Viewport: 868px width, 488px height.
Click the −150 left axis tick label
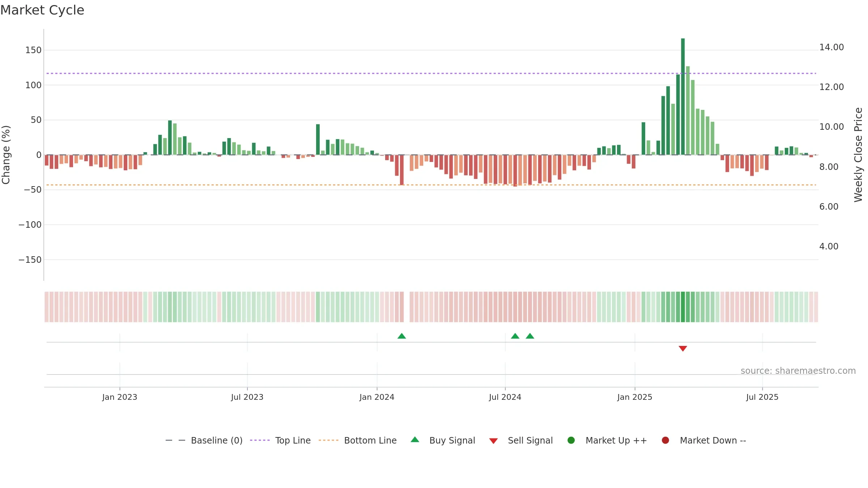30,260
